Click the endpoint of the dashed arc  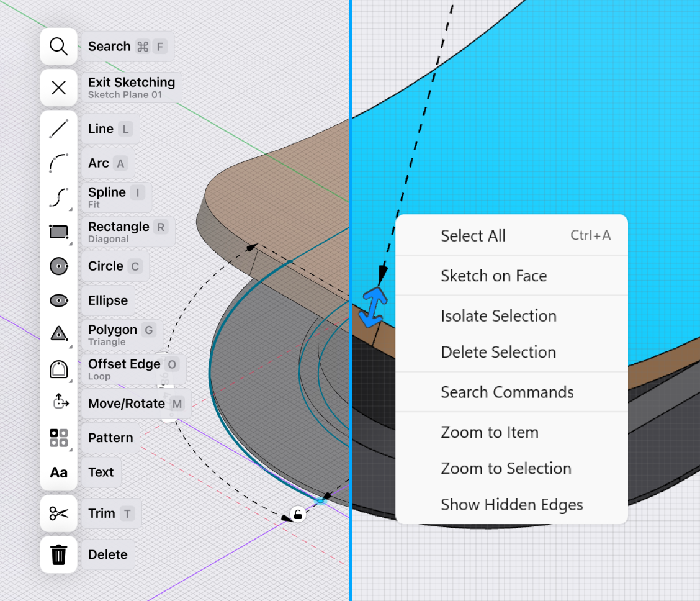click(320, 501)
